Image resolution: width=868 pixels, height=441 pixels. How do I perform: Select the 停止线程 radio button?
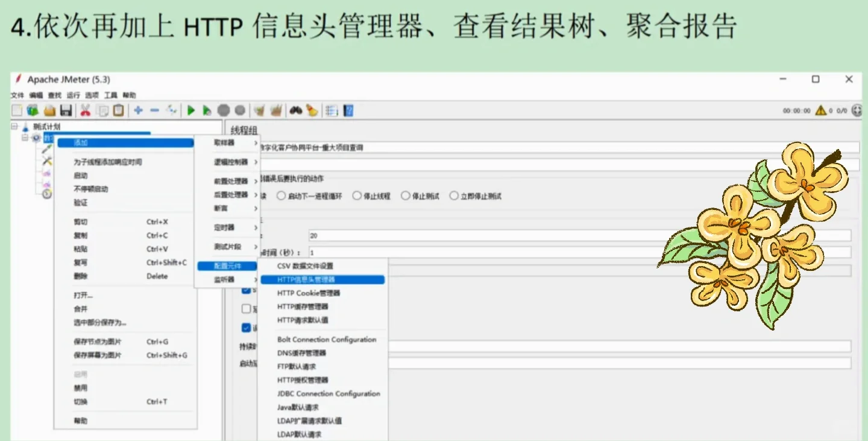pyautogui.click(x=357, y=196)
